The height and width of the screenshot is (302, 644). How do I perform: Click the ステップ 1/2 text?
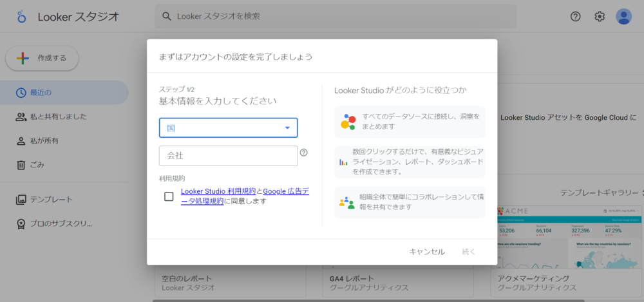click(x=176, y=89)
